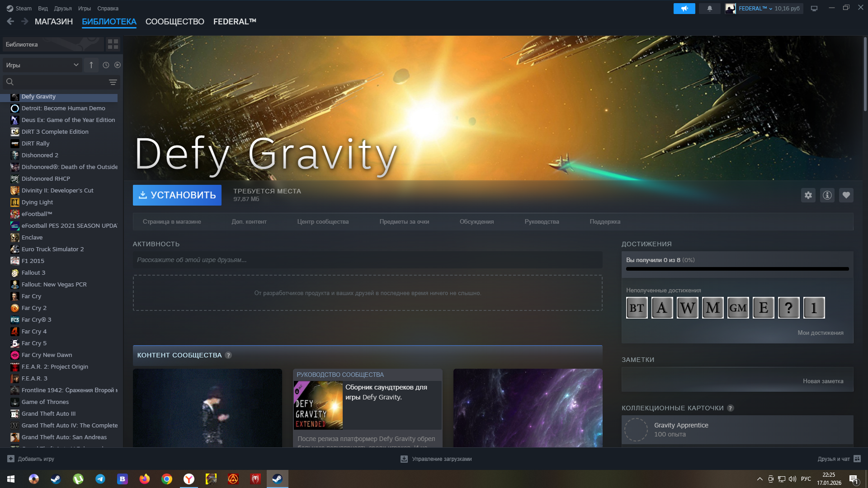The height and width of the screenshot is (488, 868).
Task: Click the announcements megaphone icon
Action: pyautogui.click(x=684, y=9)
